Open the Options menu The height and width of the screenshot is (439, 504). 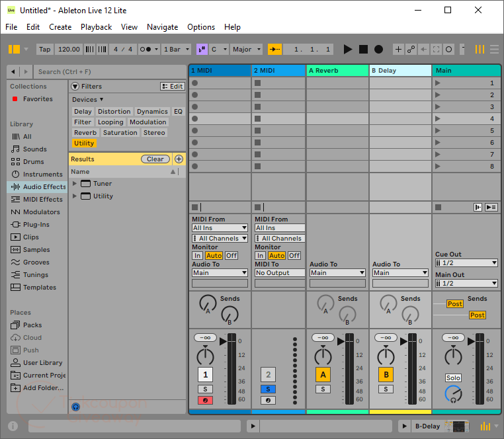click(200, 27)
